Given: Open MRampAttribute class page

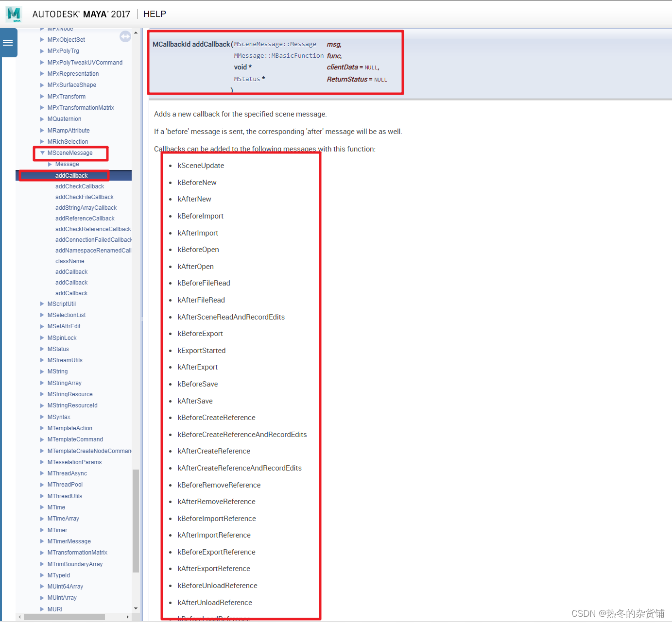Looking at the screenshot, I should click(x=69, y=131).
